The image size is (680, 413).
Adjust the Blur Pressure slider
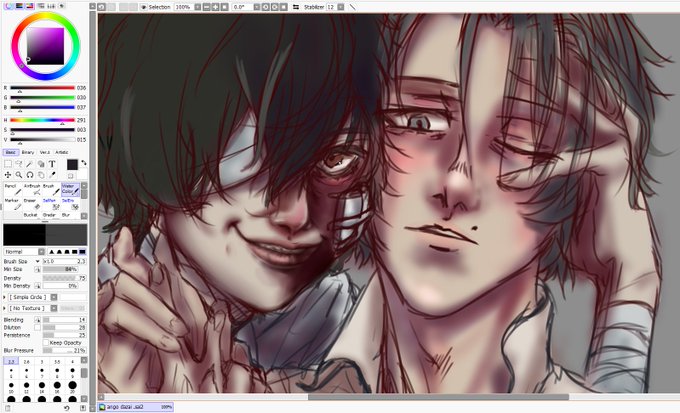64,351
